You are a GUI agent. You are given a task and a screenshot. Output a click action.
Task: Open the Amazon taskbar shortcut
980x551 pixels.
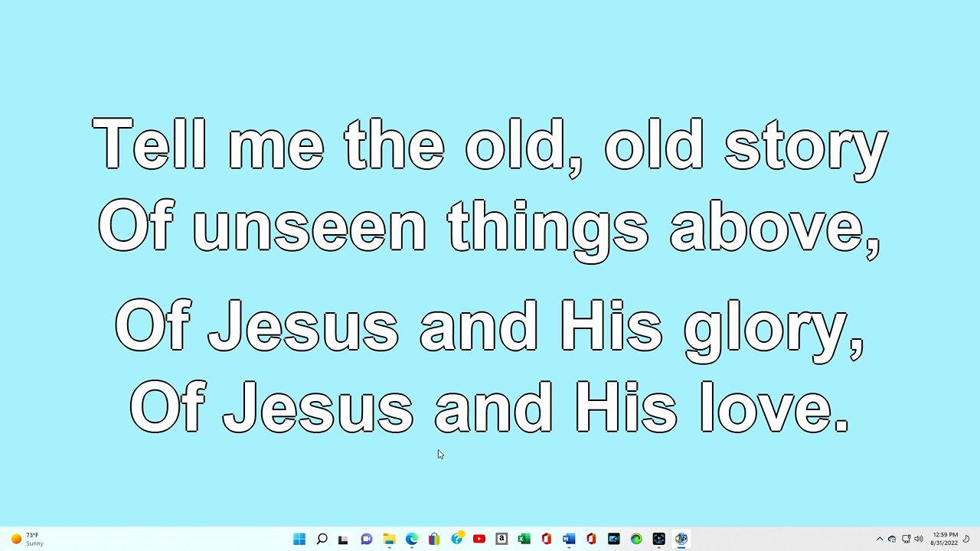click(x=501, y=539)
